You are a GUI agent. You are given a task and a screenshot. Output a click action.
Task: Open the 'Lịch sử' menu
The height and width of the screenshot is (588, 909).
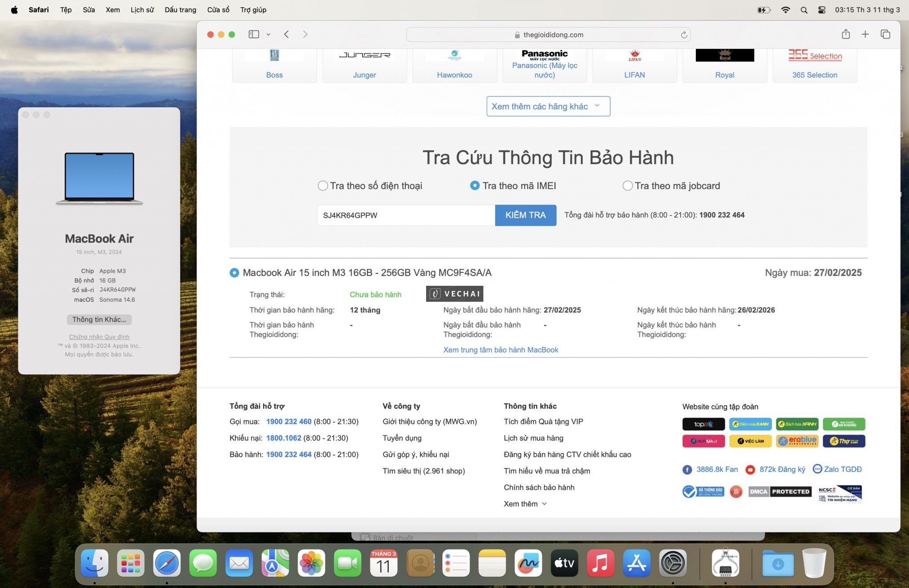click(142, 10)
